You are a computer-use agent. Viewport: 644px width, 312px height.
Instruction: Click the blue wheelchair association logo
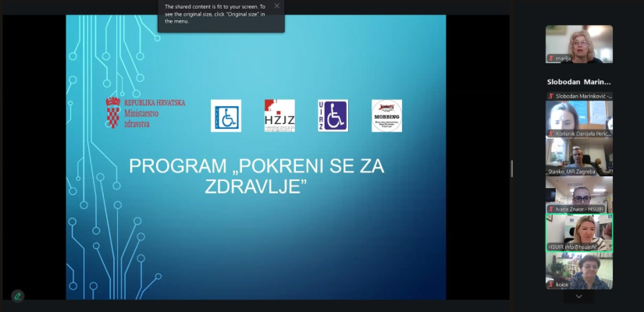pyautogui.click(x=226, y=115)
